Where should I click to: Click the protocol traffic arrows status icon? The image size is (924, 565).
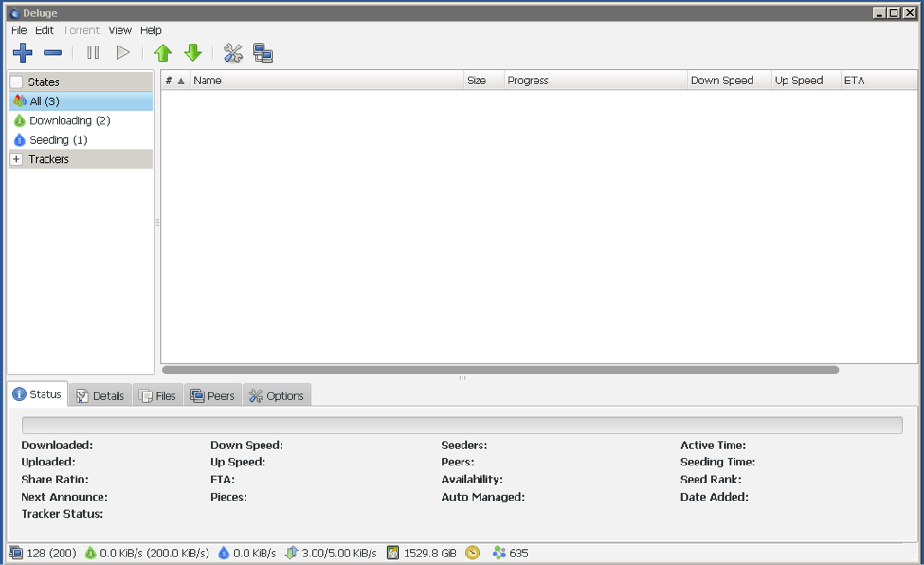(291, 554)
